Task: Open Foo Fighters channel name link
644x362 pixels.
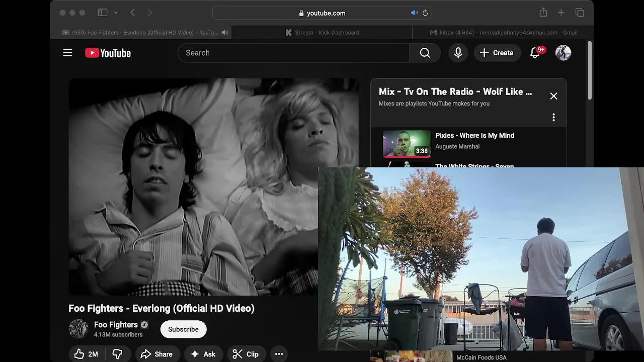Action: pyautogui.click(x=116, y=325)
